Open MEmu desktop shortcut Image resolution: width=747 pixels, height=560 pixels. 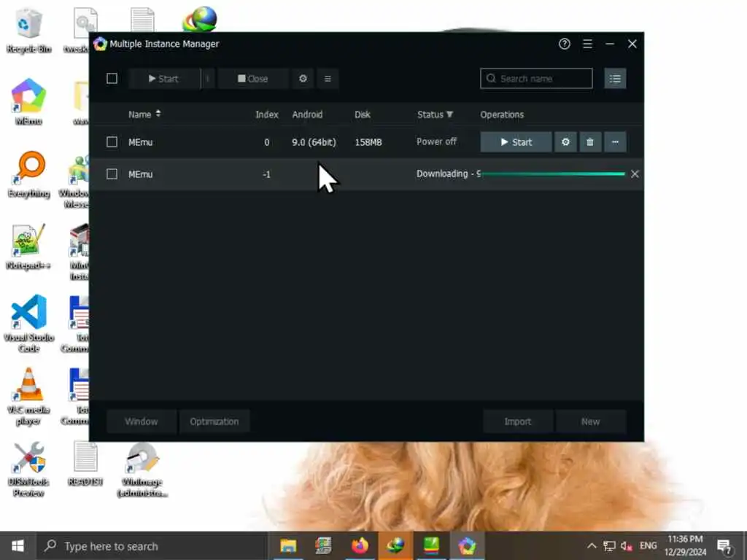pos(28,102)
